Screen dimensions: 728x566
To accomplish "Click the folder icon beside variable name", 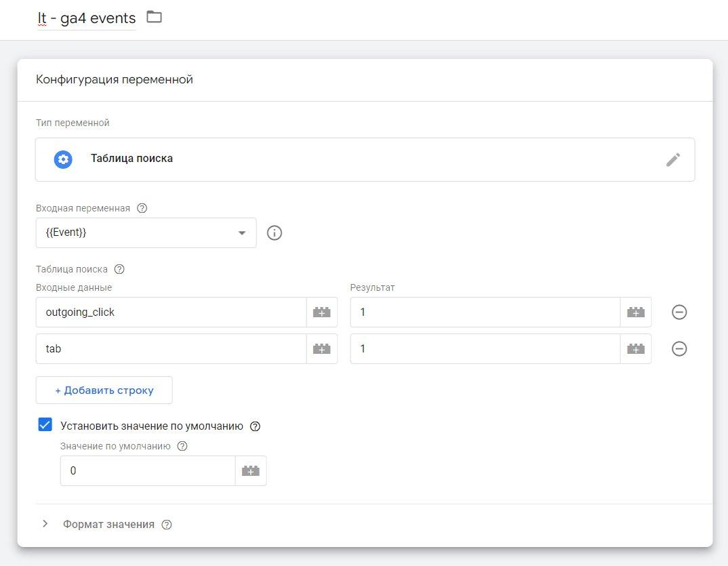I will click(155, 17).
